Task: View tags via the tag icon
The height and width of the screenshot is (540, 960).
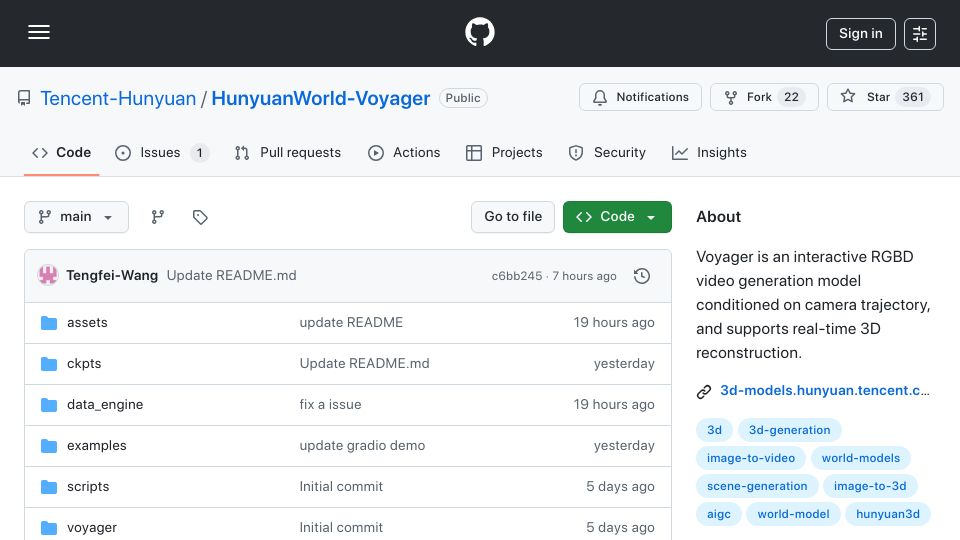Action: click(200, 217)
